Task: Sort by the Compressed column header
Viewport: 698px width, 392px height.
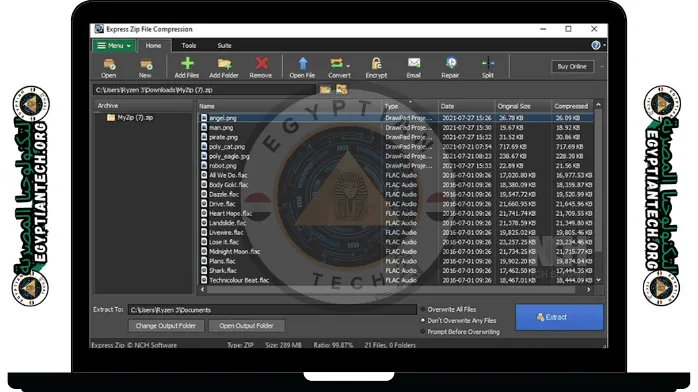Action: point(572,106)
